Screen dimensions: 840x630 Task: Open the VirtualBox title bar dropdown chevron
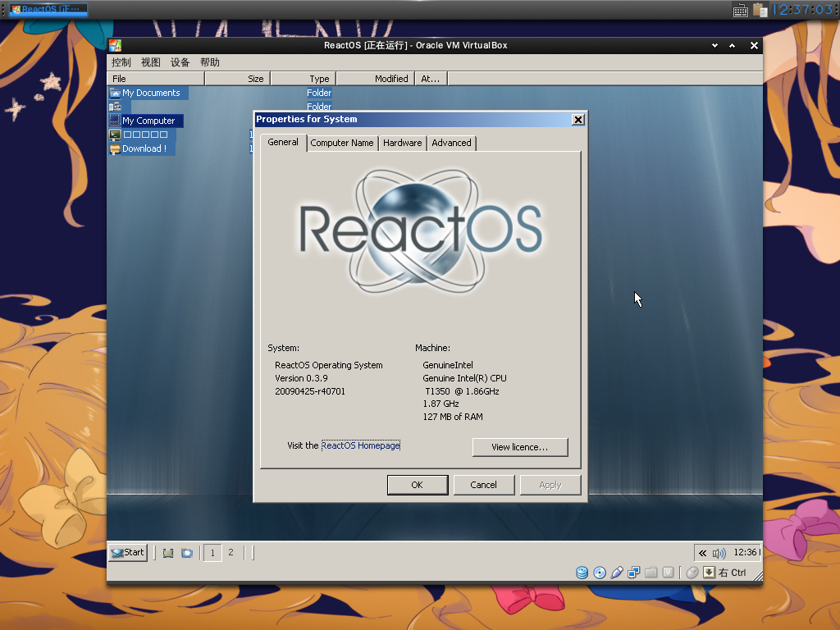(714, 45)
